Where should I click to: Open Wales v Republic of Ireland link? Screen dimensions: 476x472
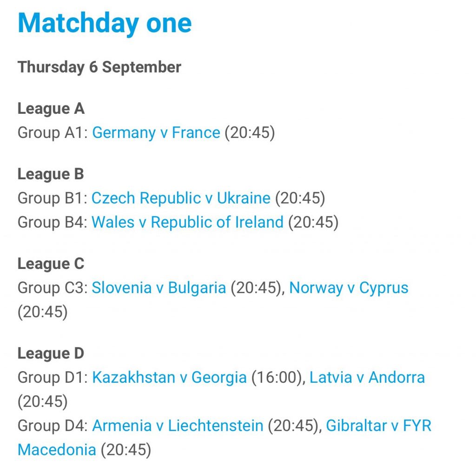coord(188,222)
